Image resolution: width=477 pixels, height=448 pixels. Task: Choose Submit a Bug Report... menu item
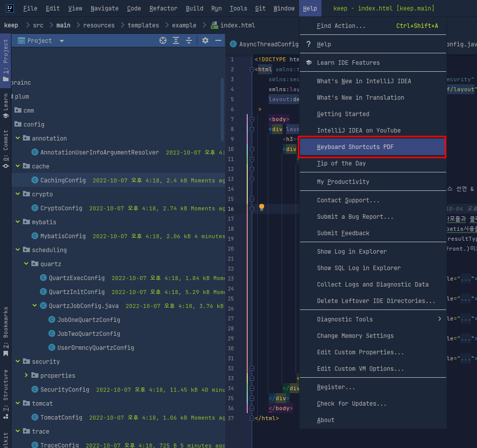coord(373,217)
